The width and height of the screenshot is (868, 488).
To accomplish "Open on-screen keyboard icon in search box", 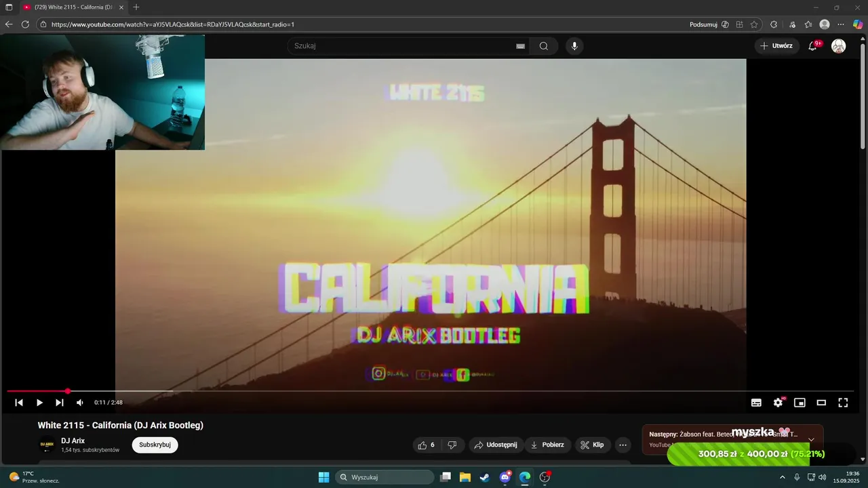I will 520,46.
